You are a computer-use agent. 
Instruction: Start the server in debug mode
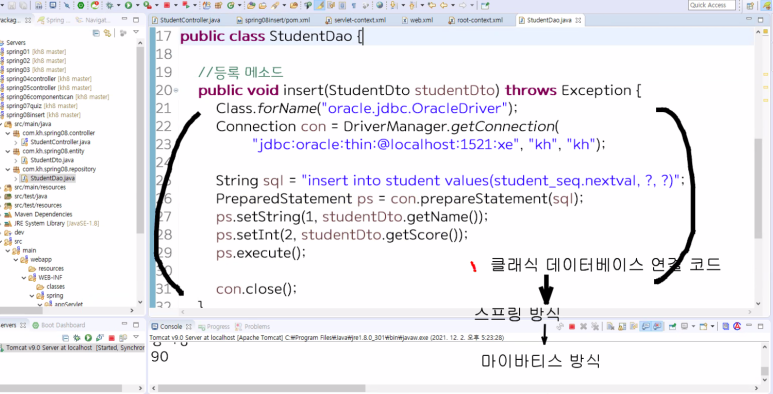(76, 338)
